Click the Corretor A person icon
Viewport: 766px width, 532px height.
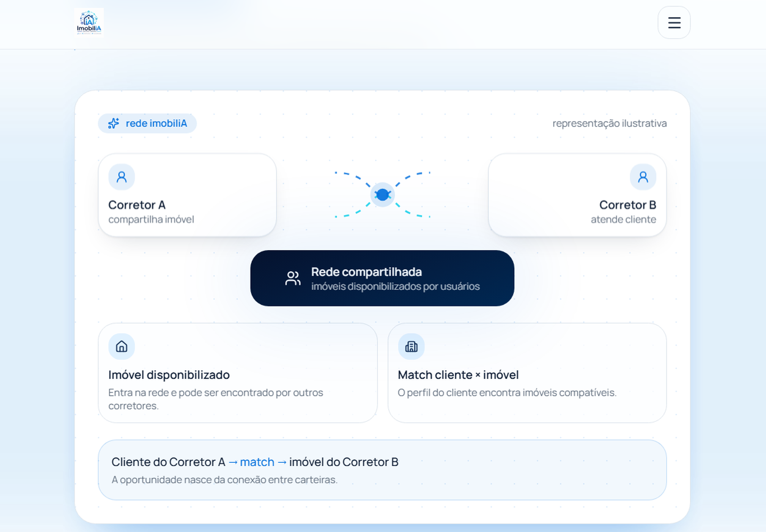tap(122, 177)
